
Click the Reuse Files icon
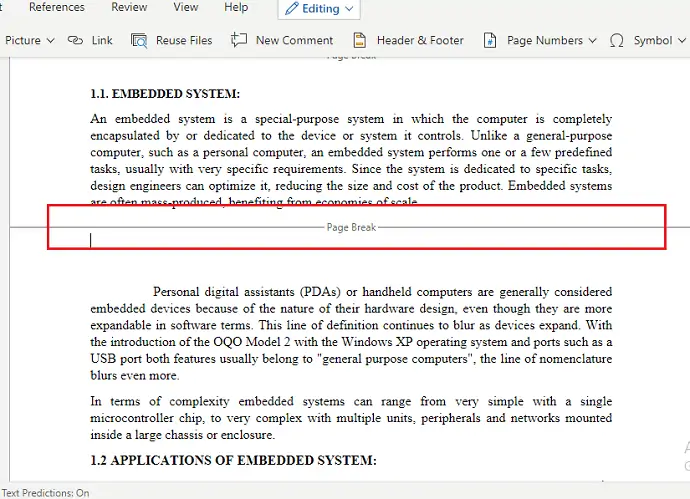tap(139, 40)
